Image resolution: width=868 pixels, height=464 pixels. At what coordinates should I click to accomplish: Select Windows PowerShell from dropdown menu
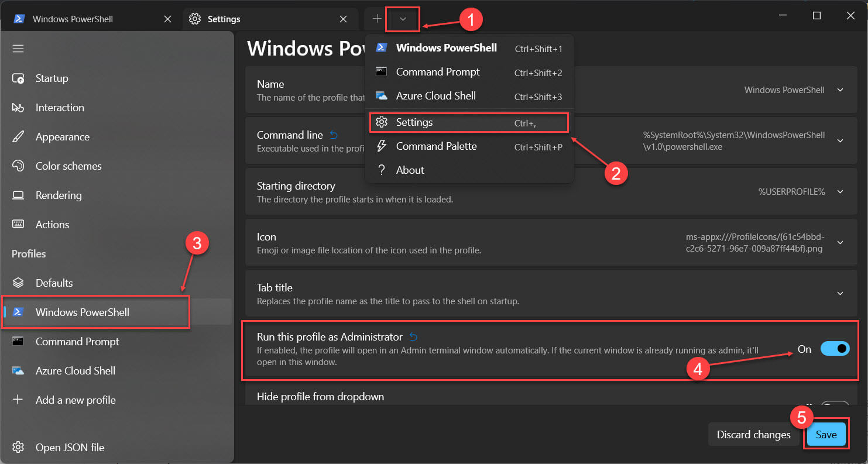coord(469,48)
